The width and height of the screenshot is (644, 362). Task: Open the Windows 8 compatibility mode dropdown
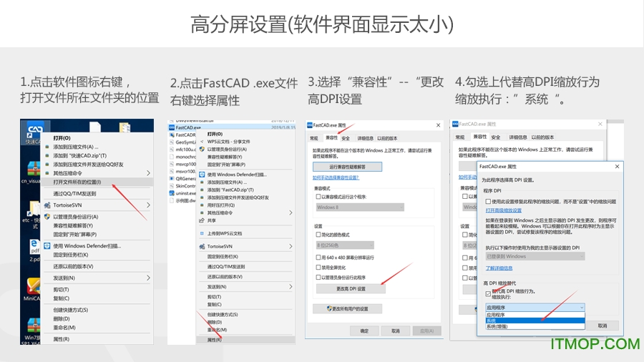360,207
